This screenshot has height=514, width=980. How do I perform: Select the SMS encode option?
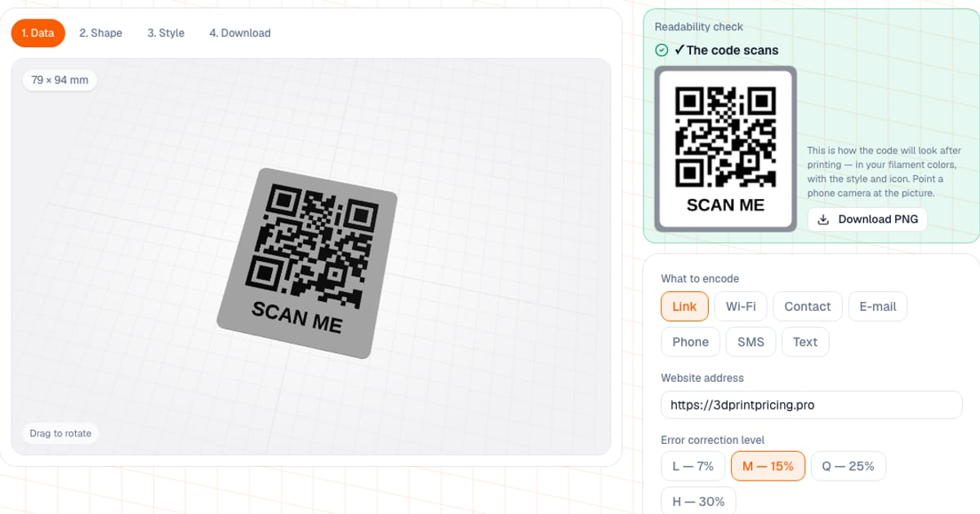pos(751,342)
